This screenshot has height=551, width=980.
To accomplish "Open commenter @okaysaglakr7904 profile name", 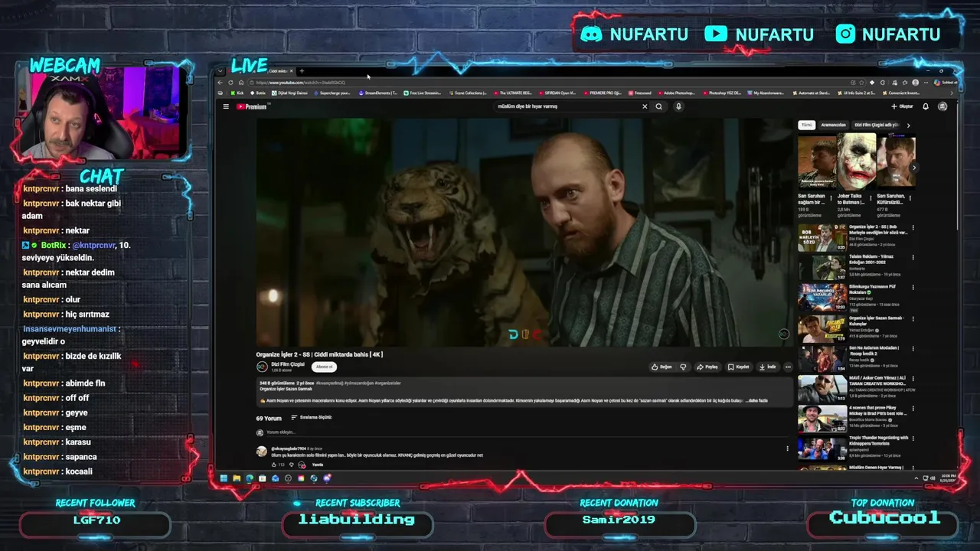I will coord(288,448).
